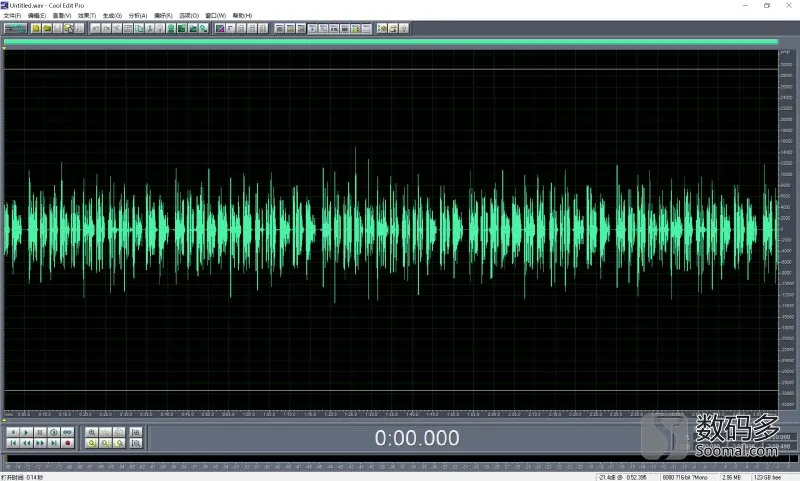Screen dimensions: 800x481
Task: Click the horizontal time ruler under the waveform
Action: [391, 414]
